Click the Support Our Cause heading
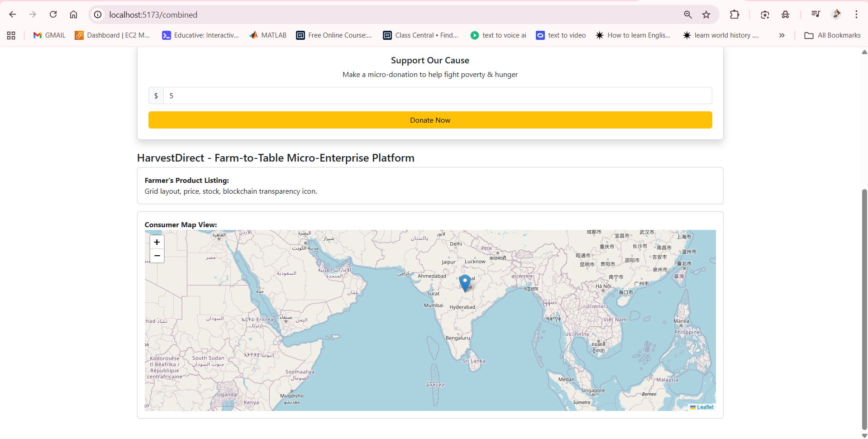The height and width of the screenshot is (439, 868). (x=430, y=60)
